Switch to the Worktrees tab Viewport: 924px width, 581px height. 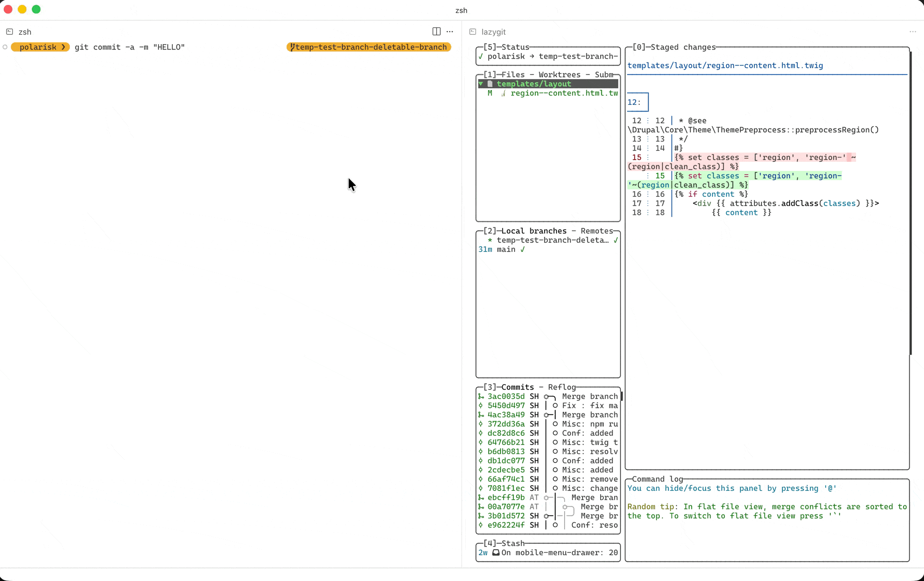(559, 74)
